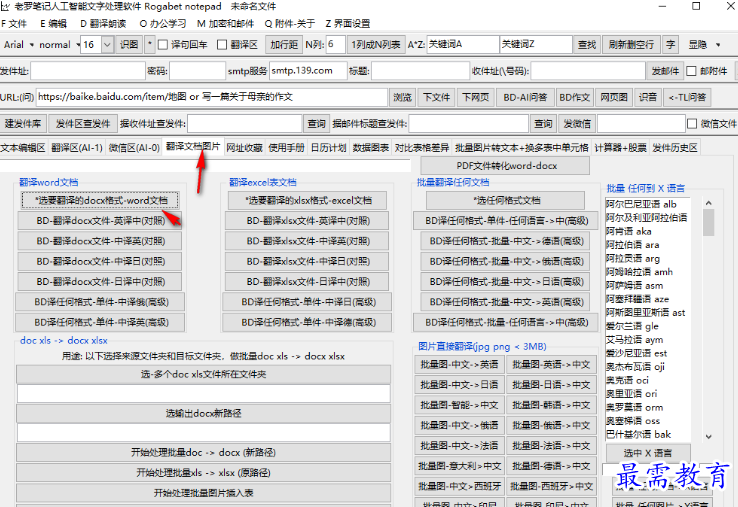Click the 浏览 button
Viewport: 738px width, 507px height.
[402, 97]
